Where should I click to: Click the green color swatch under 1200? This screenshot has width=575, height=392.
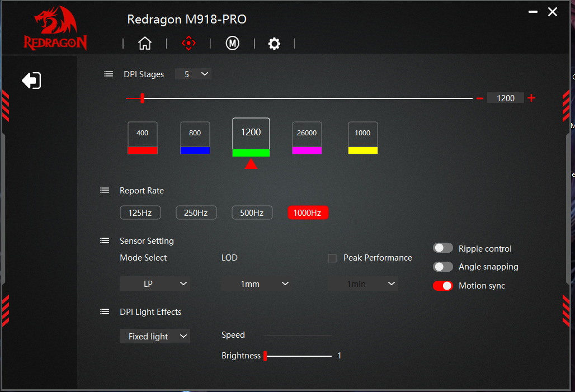click(251, 153)
